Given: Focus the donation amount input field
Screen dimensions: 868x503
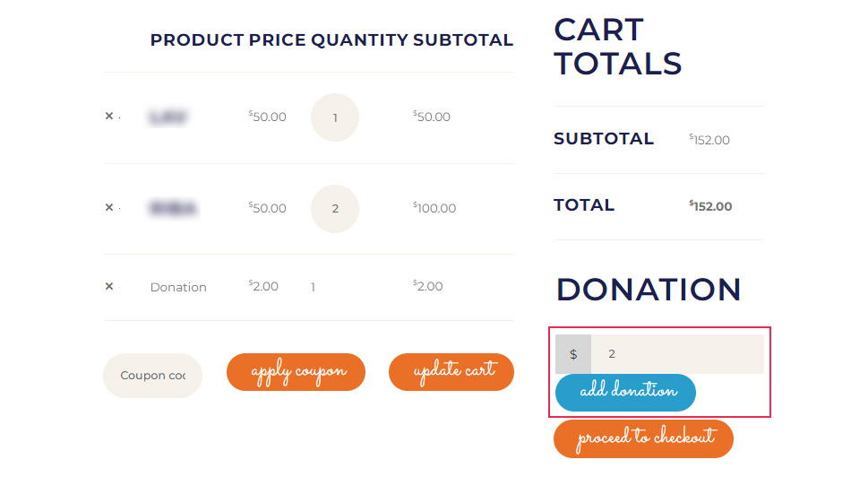Looking at the screenshot, I should point(677,354).
